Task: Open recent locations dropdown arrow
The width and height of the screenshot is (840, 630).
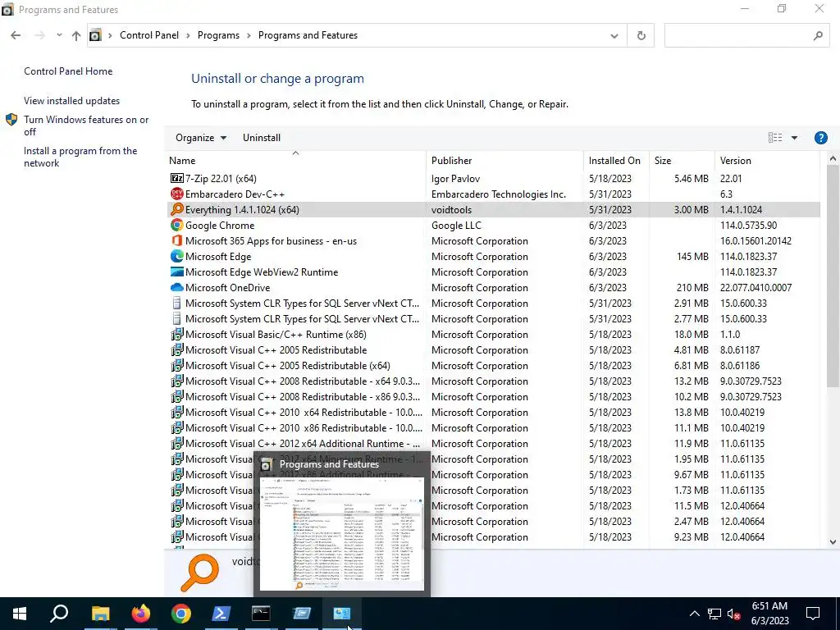Action: tap(59, 35)
